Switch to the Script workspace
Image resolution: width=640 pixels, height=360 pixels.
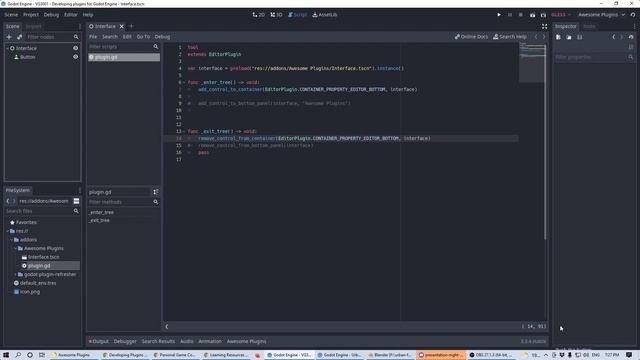(x=298, y=15)
